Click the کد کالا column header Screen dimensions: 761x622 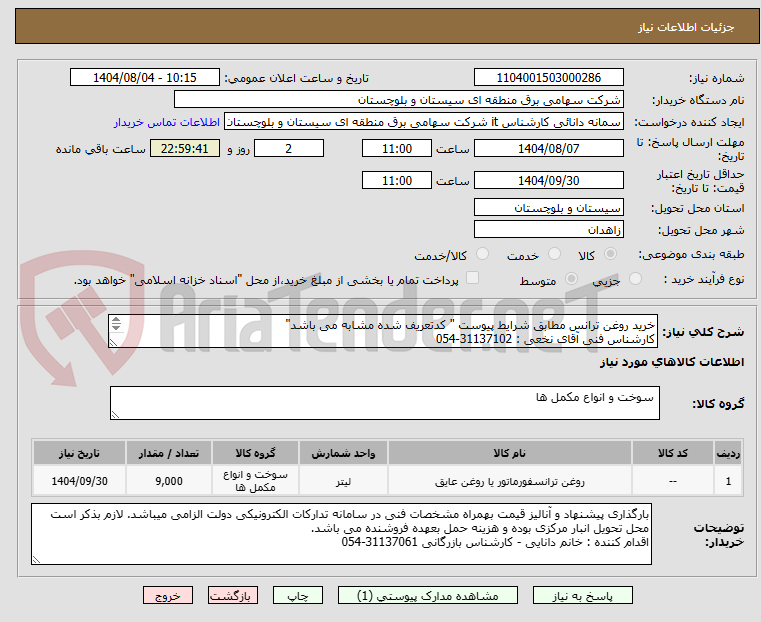[x=673, y=453]
